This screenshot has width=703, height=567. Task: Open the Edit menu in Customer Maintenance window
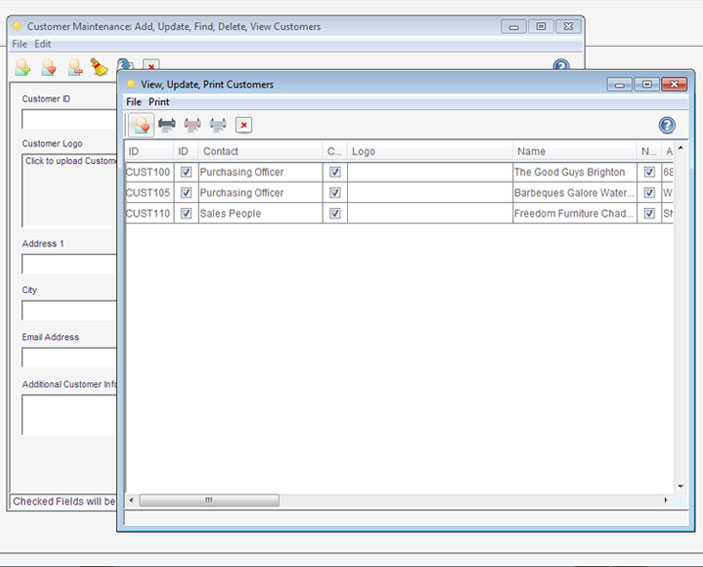(x=43, y=44)
